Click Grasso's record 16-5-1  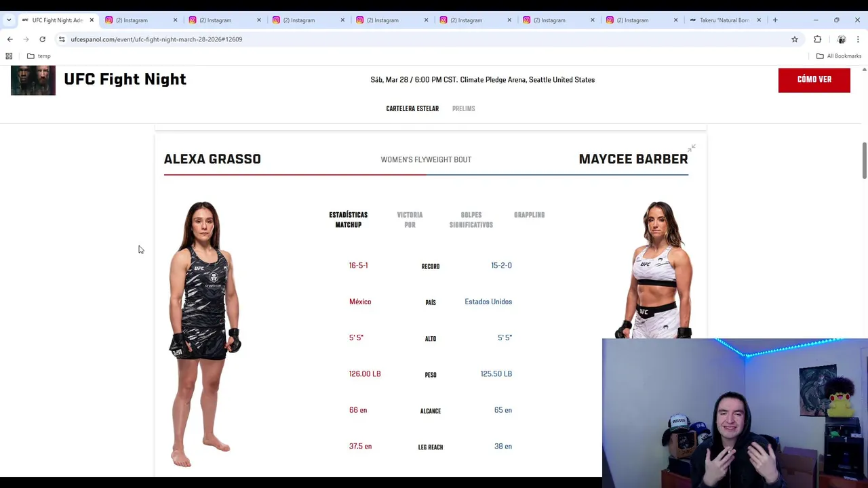click(x=359, y=266)
